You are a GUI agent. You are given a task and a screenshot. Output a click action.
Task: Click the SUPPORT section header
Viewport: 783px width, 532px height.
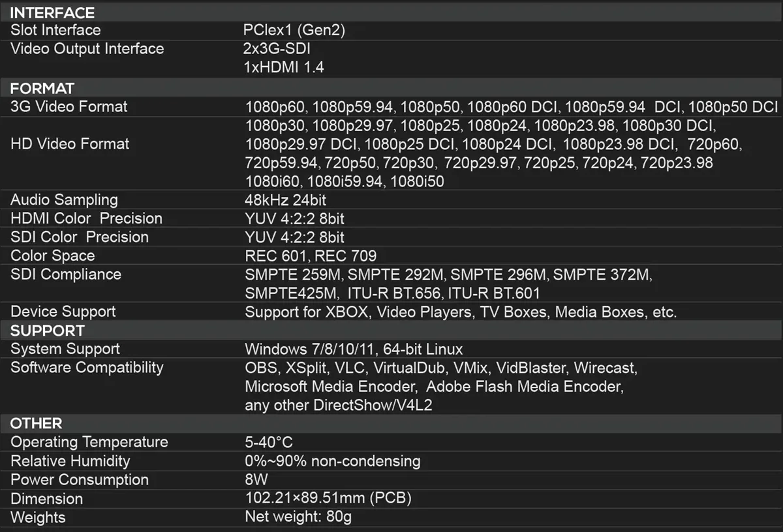(48, 331)
